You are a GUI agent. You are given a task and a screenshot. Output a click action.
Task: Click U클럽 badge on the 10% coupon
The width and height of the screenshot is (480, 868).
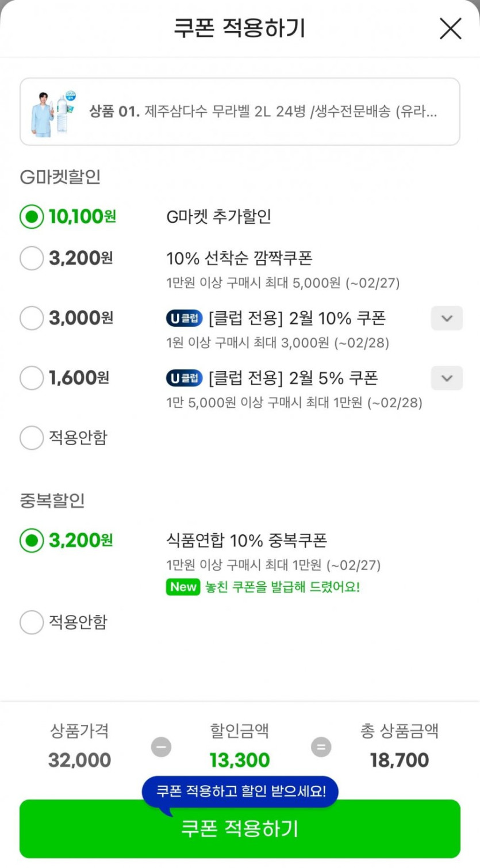coord(184,318)
